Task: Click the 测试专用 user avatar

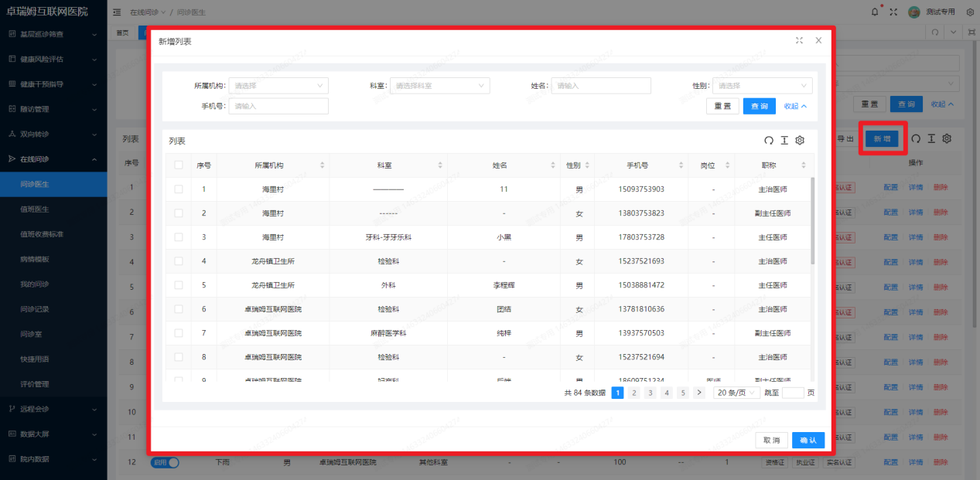Action: (x=914, y=12)
